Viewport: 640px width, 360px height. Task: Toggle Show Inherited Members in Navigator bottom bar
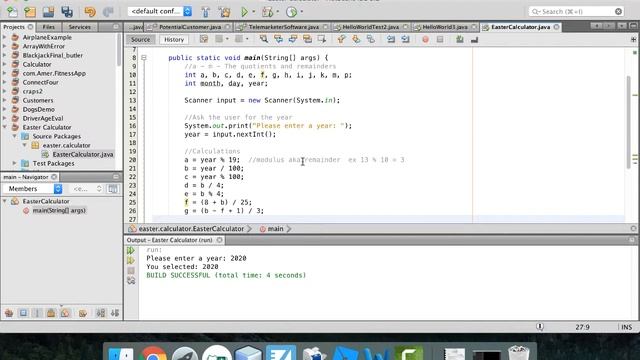(x=9, y=313)
